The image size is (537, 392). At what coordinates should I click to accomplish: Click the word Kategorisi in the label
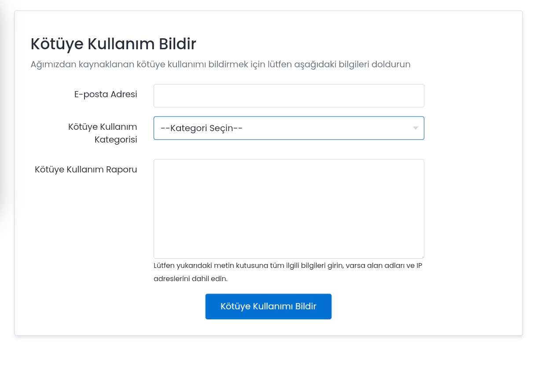[x=116, y=140]
